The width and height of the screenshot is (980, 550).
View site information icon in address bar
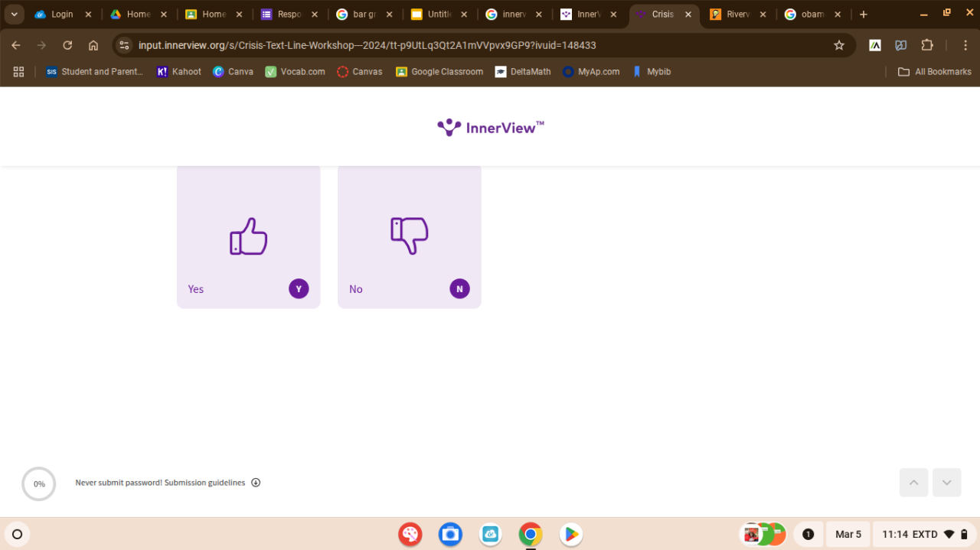124,45
